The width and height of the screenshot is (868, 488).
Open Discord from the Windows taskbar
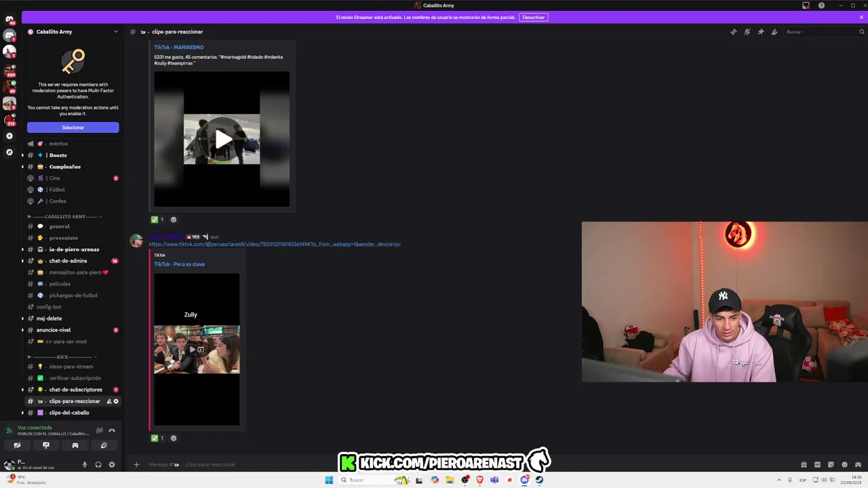coord(525,480)
